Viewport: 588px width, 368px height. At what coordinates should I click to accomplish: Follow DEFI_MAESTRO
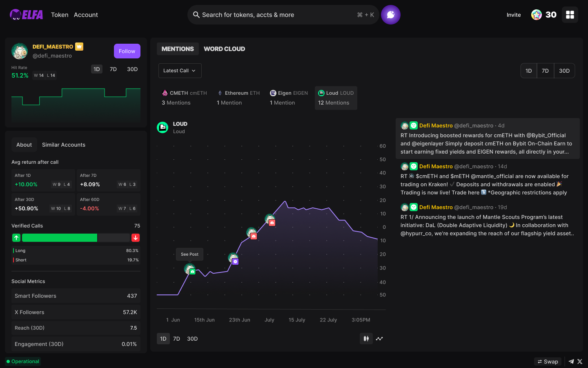(127, 51)
